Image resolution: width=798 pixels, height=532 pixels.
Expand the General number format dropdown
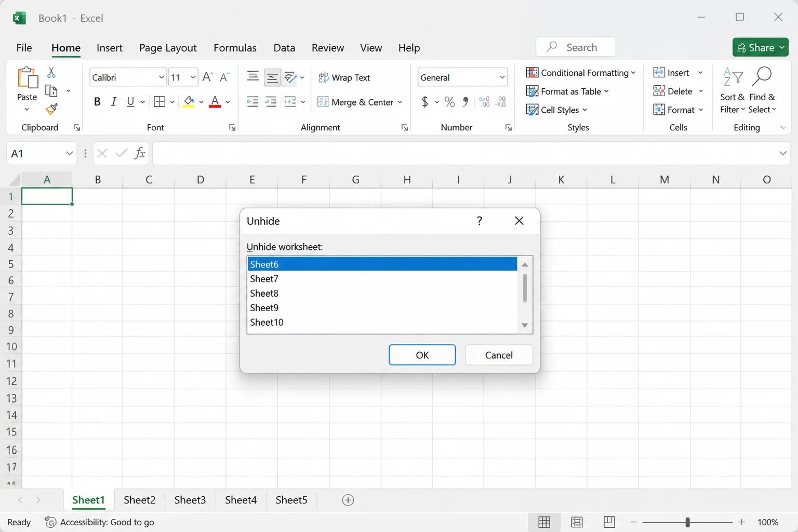tap(502, 77)
